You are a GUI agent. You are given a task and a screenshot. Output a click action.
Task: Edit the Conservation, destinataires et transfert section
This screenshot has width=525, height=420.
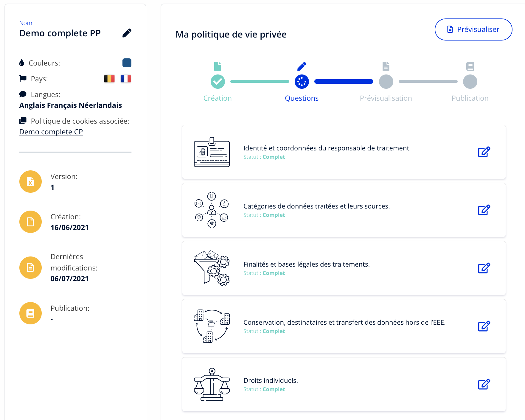coord(484,326)
